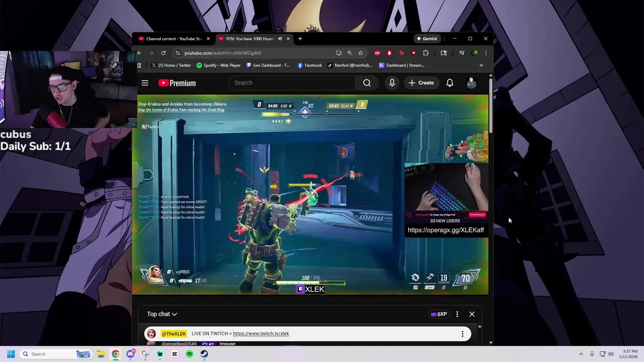
Task: Open the AdBlock Plus extension
Action: click(x=377, y=53)
